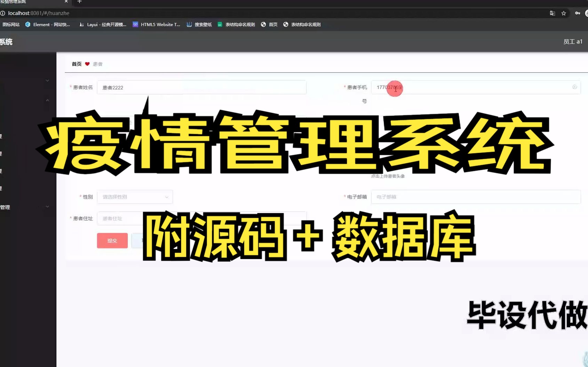
Task: Click the bookmark star in address bar
Action: click(564, 13)
